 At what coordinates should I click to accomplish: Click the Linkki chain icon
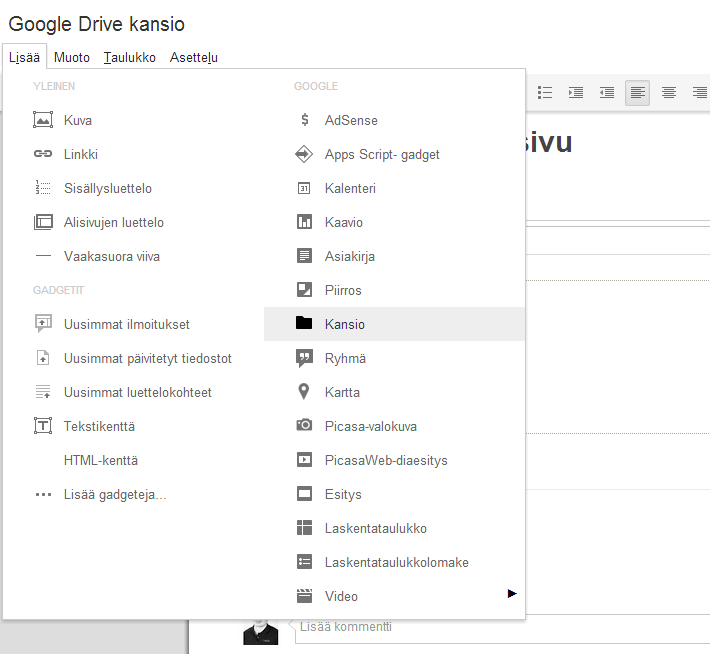[x=43, y=154]
